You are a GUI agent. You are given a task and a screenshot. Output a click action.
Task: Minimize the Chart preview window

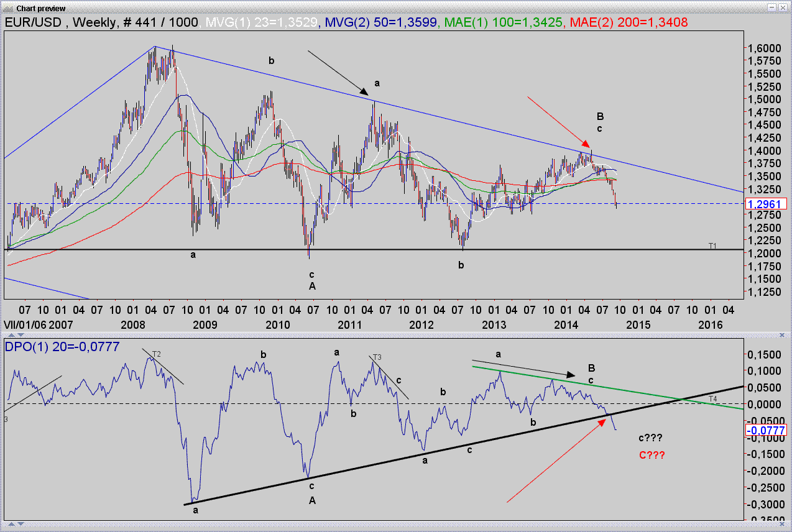(771, 7)
